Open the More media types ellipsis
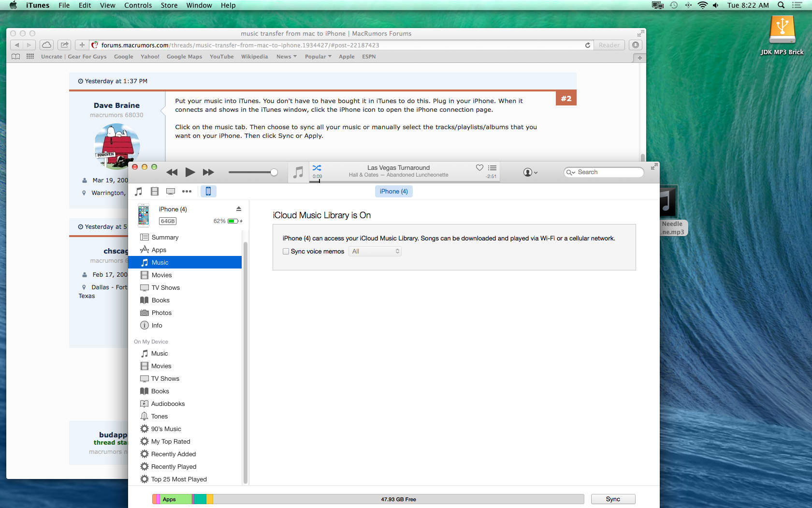 coord(187,192)
